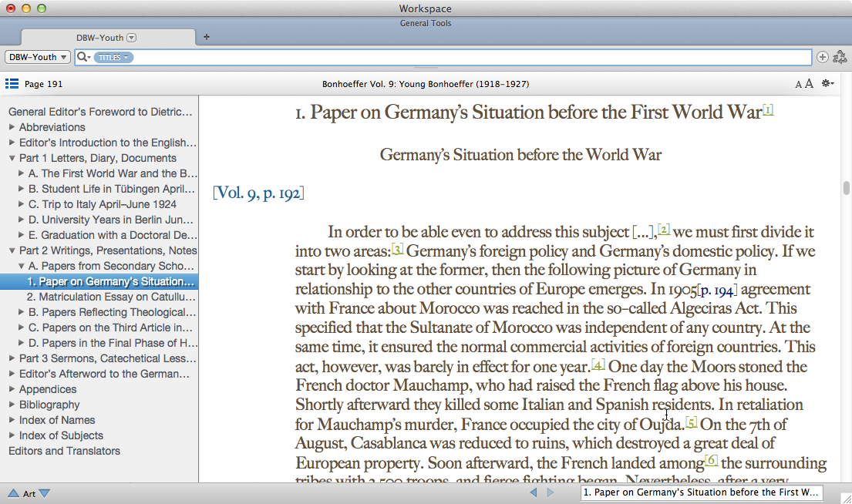The image size is (852, 504).
Task: Select 2. Matriculation Essay on Catullus
Action: [111, 297]
